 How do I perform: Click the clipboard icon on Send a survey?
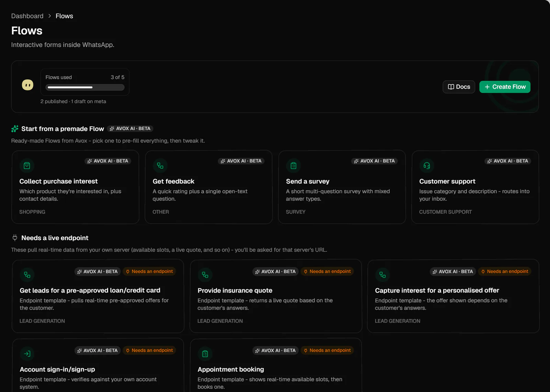pyautogui.click(x=294, y=166)
